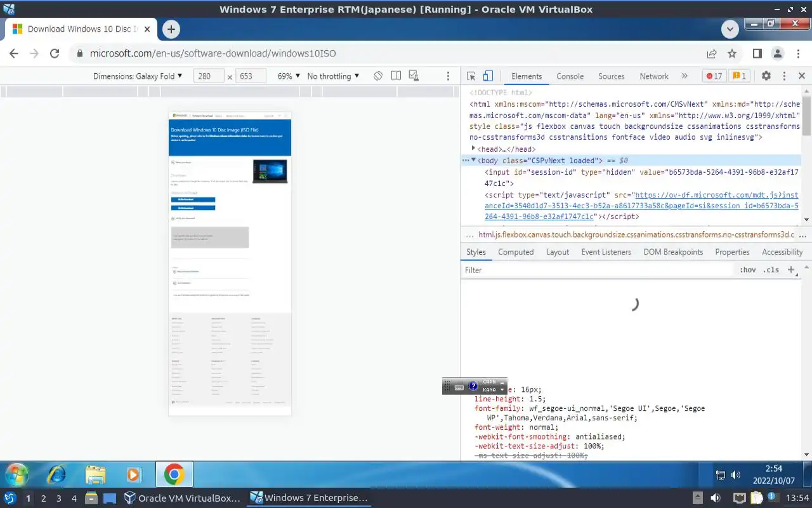The image size is (812, 508).
Task: Share this page icon
Action: [x=712, y=54]
